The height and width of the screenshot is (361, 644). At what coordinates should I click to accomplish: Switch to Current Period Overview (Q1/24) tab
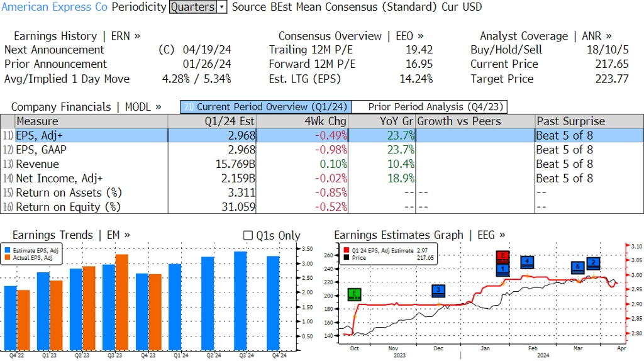[266, 107]
